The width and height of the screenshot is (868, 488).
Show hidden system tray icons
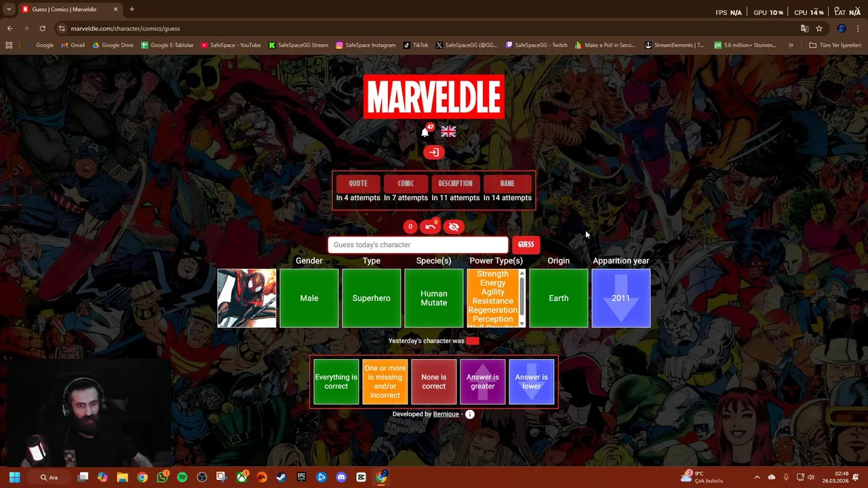[757, 477]
